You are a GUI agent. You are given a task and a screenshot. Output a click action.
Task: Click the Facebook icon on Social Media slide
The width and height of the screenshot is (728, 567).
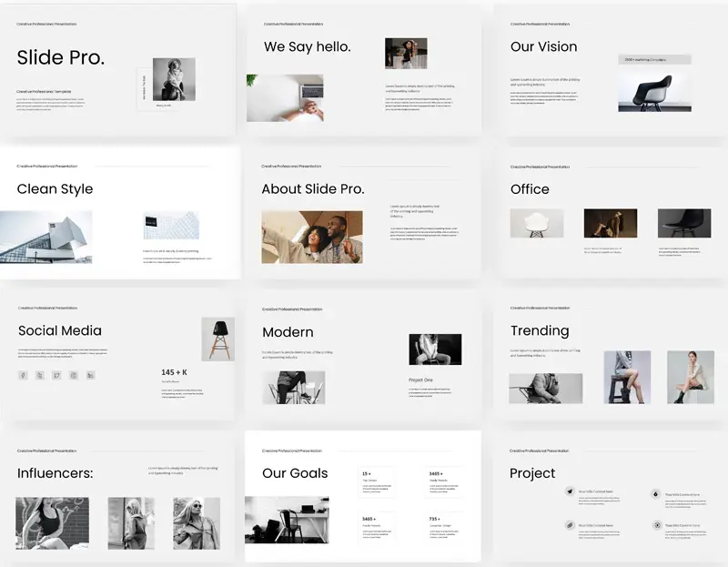(23, 375)
